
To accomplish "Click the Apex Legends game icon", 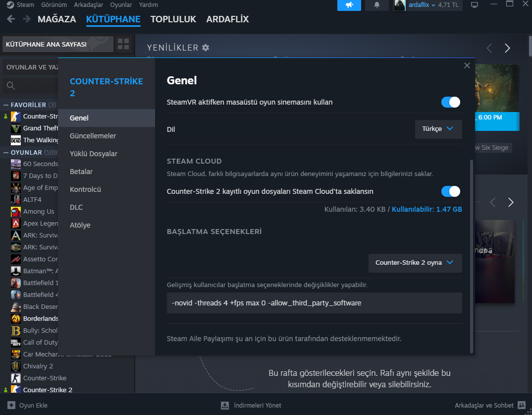I will pyautogui.click(x=16, y=224).
